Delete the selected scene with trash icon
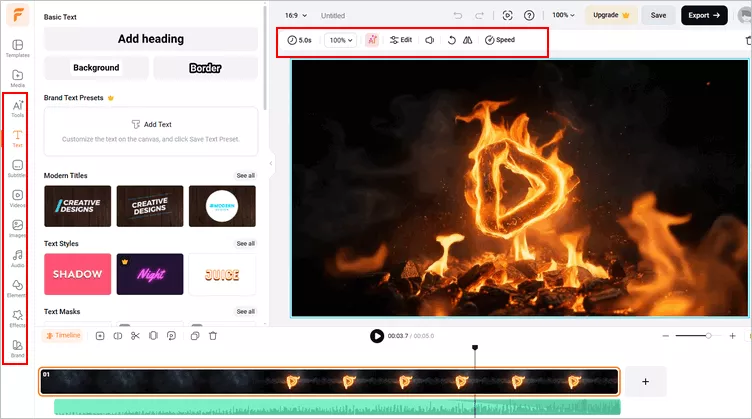Image resolution: width=752 pixels, height=419 pixels. [213, 336]
